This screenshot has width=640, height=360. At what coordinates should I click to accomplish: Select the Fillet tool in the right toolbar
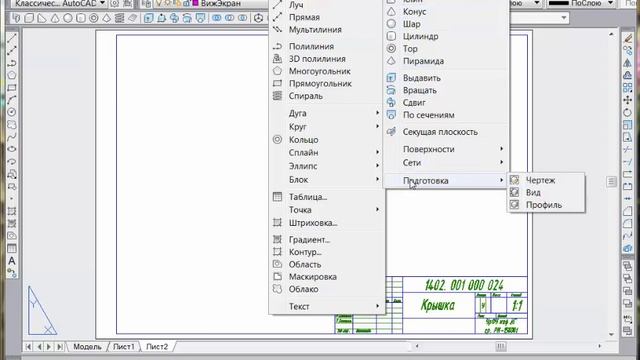[x=627, y=223]
